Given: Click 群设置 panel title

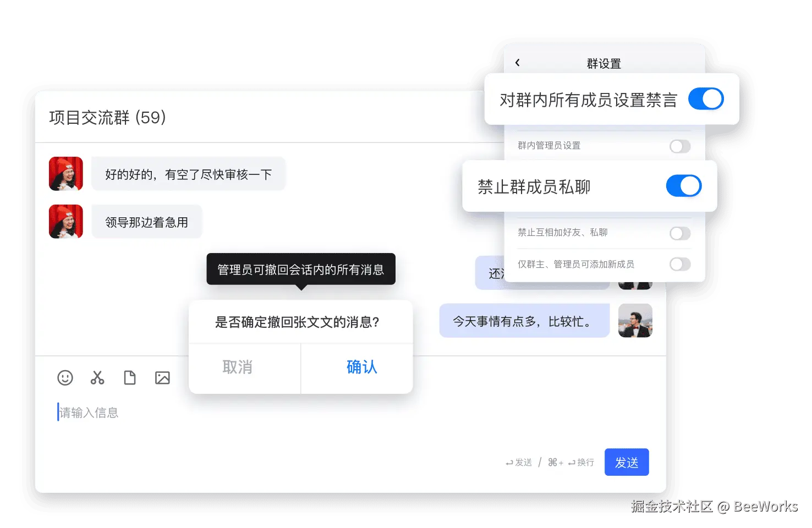Looking at the screenshot, I should tap(603, 63).
